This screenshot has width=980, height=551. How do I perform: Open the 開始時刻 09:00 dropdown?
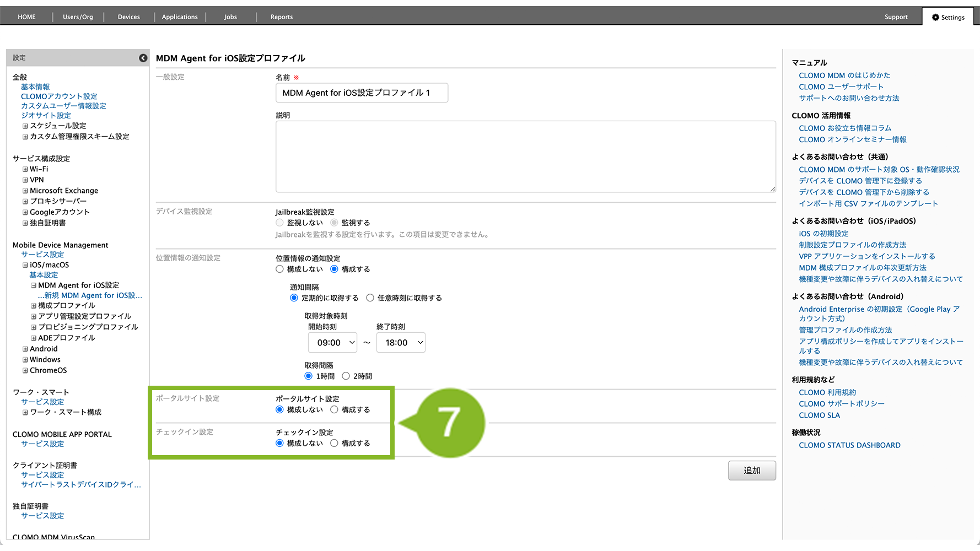tap(332, 343)
